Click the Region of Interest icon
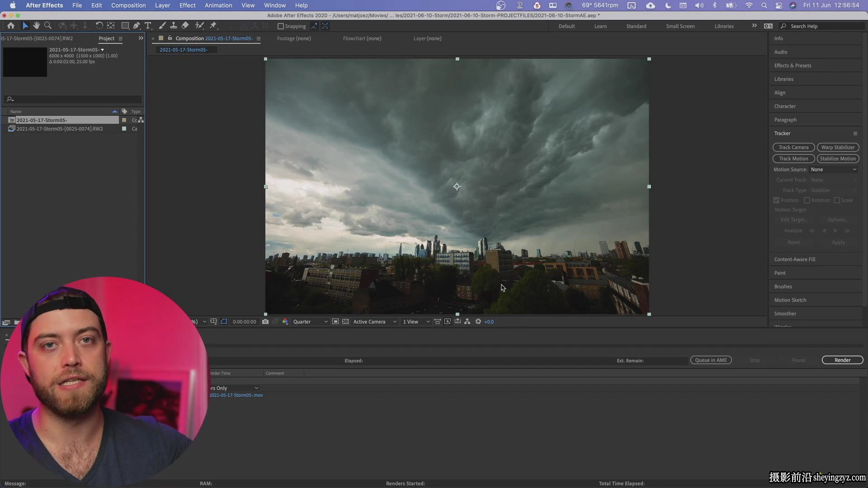 tap(335, 322)
